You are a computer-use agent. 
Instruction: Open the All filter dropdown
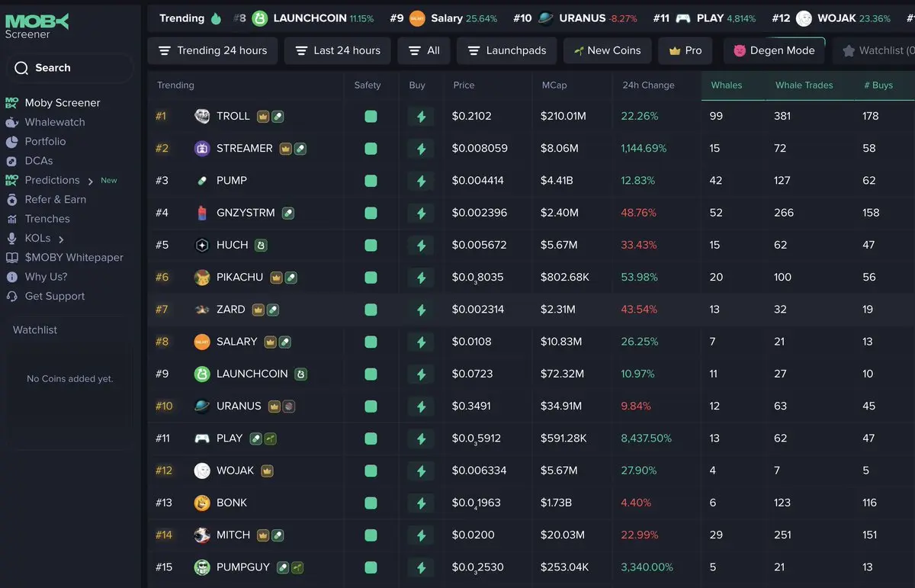tap(423, 51)
